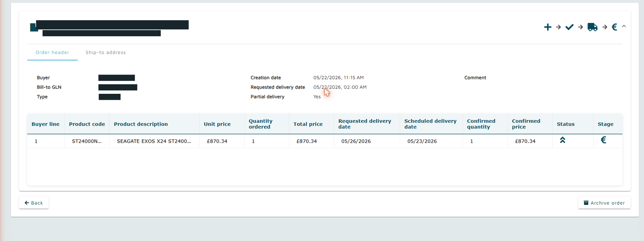This screenshot has width=644, height=241.
Task: Click the plus order-created stage icon
Action: pos(547,27)
